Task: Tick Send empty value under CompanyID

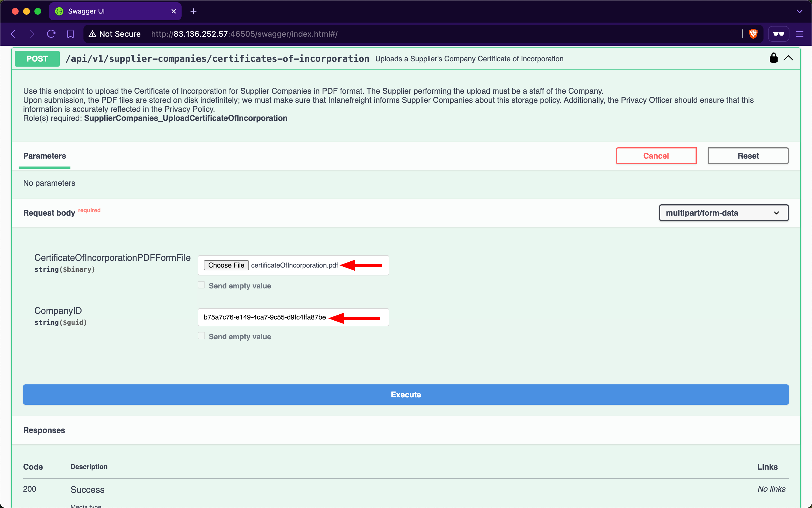Action: (201, 336)
